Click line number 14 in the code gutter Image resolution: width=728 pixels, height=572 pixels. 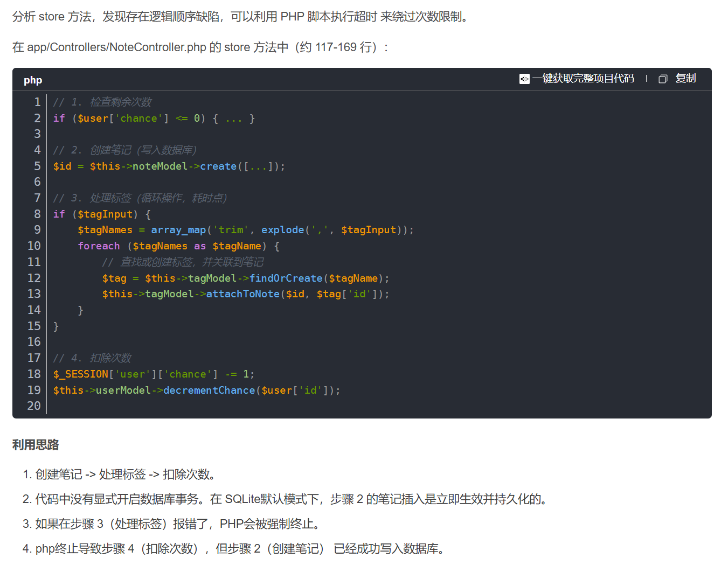tap(34, 310)
